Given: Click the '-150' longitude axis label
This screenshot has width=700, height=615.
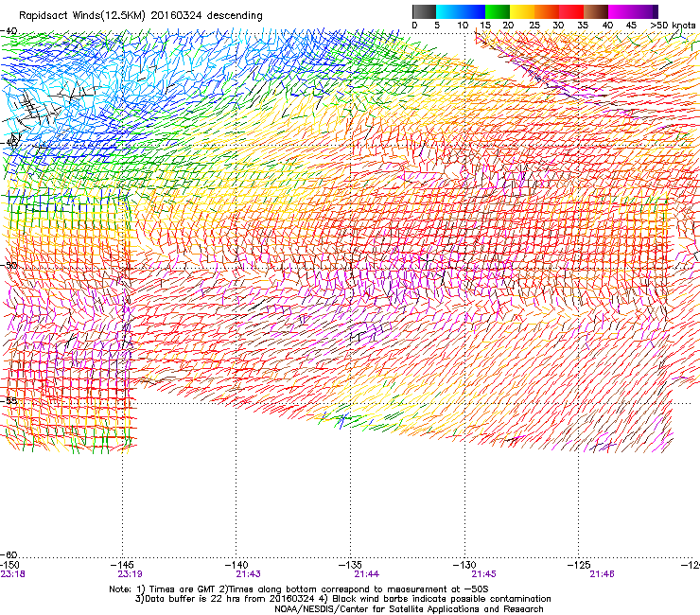Looking at the screenshot, I should (x=9, y=565).
